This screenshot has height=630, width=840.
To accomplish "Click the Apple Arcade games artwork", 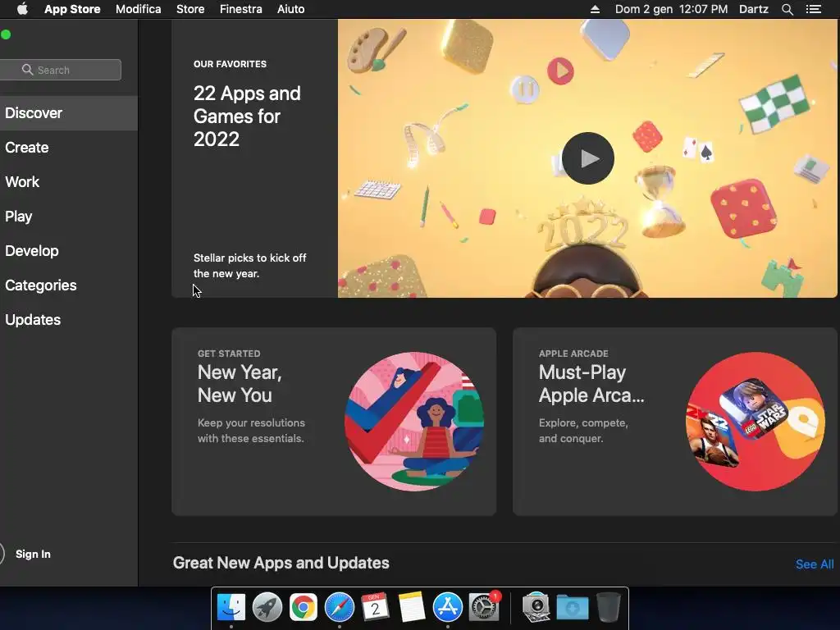I will pyautogui.click(x=756, y=422).
